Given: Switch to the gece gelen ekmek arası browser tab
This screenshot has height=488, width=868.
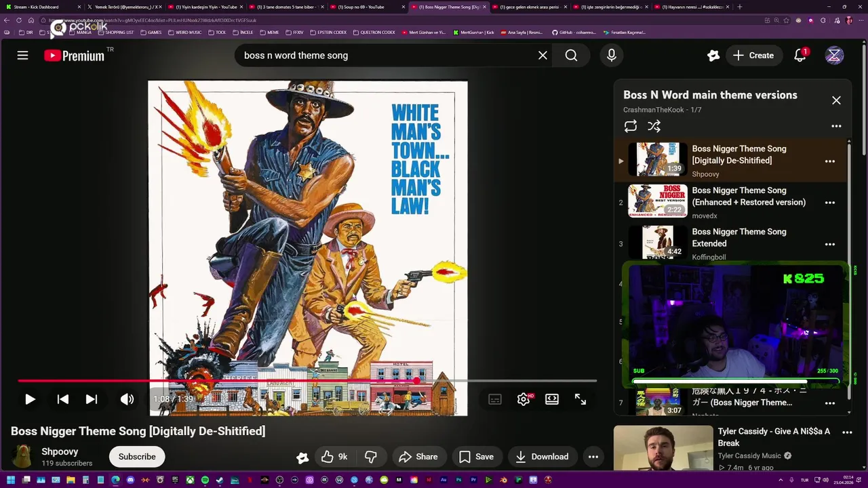Looking at the screenshot, I should [x=529, y=7].
